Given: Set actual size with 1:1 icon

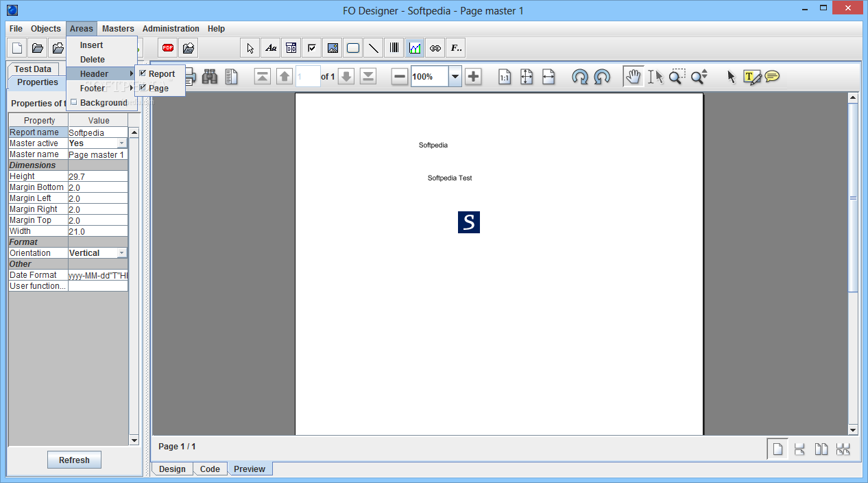Looking at the screenshot, I should pyautogui.click(x=505, y=77).
